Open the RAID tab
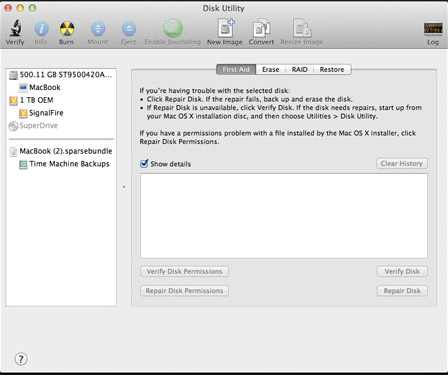The height and width of the screenshot is (375, 448). pos(299,69)
